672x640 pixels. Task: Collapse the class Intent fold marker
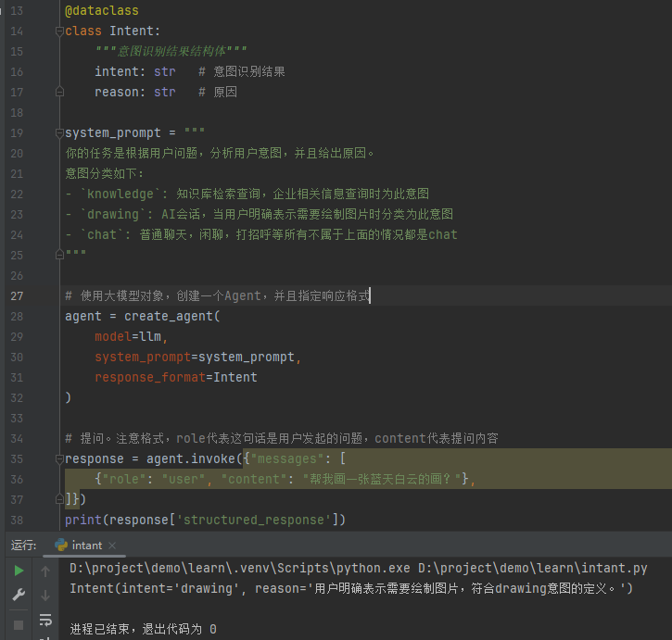tap(59, 31)
